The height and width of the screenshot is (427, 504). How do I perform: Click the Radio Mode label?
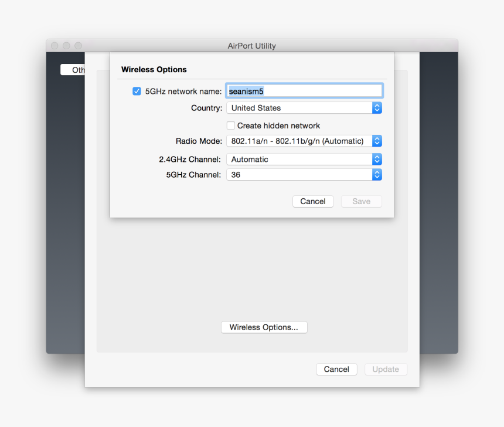pyautogui.click(x=199, y=141)
